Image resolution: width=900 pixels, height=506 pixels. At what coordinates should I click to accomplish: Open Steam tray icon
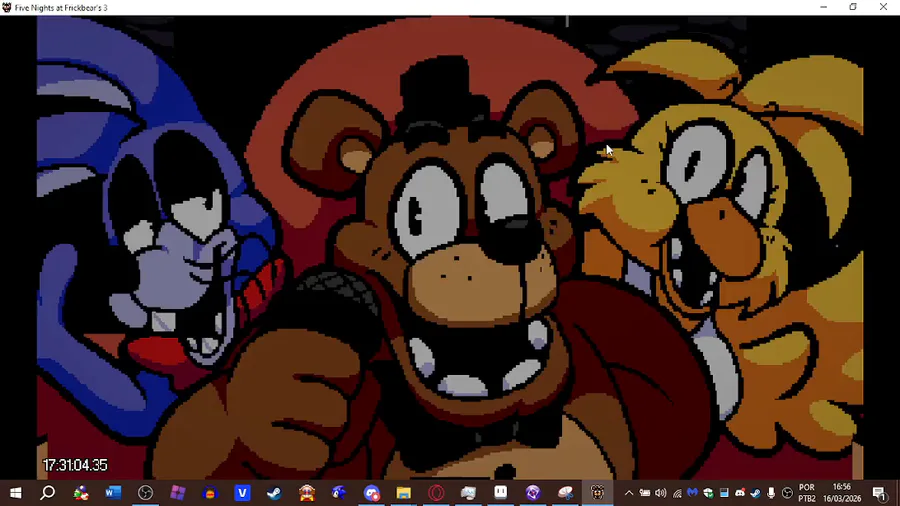[755, 493]
